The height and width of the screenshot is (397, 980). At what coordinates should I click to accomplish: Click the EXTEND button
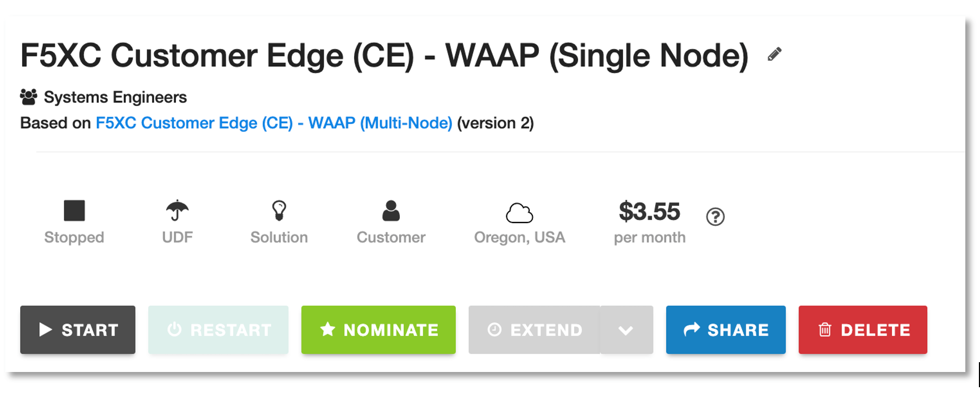[x=535, y=330]
